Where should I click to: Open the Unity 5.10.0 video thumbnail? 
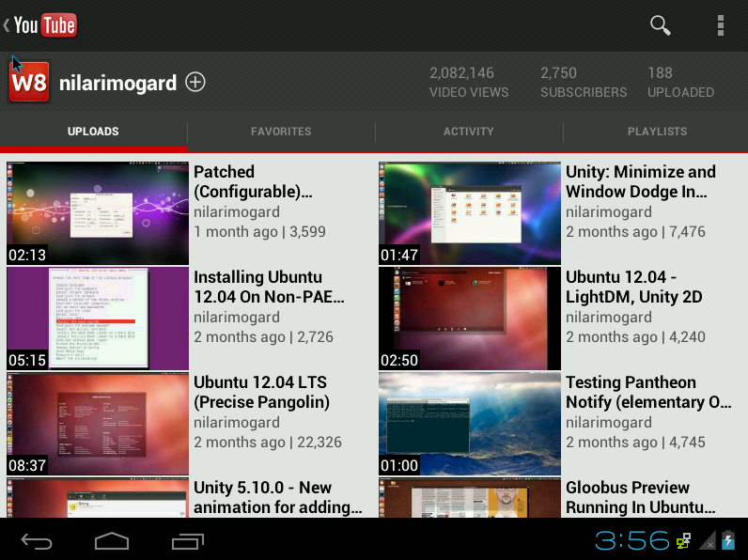coord(98,497)
